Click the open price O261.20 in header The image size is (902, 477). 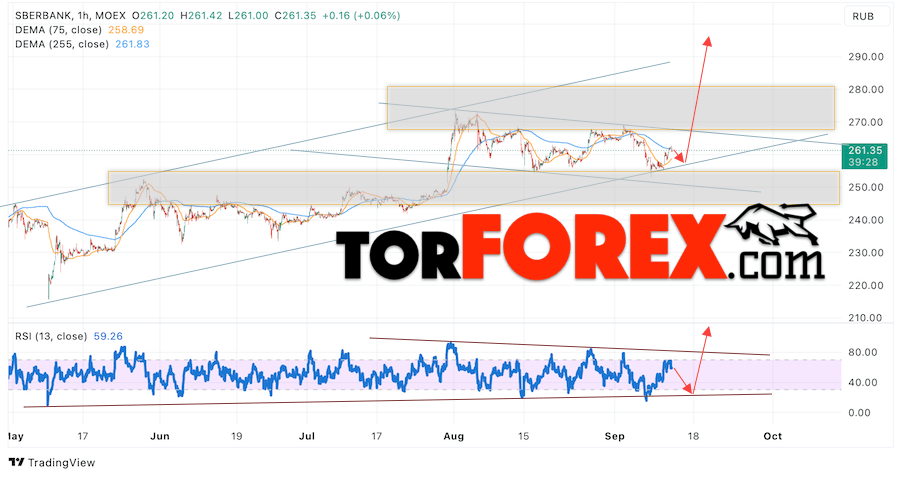pos(152,16)
